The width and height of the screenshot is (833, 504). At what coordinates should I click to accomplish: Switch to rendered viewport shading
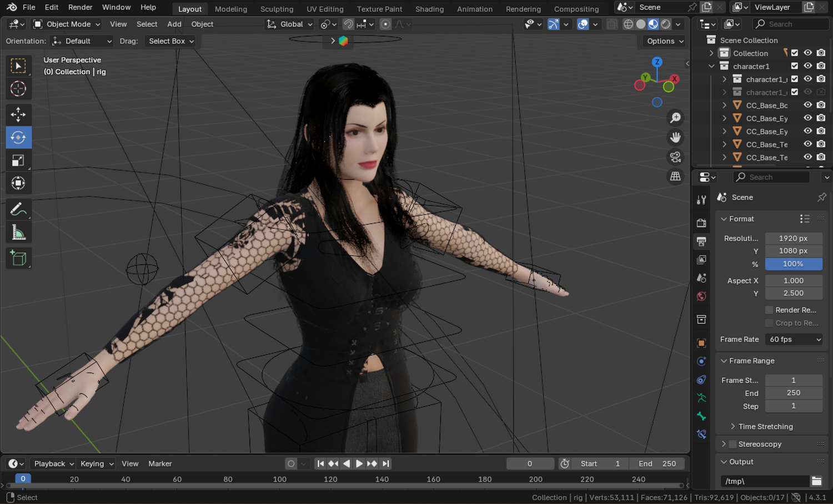(x=665, y=24)
